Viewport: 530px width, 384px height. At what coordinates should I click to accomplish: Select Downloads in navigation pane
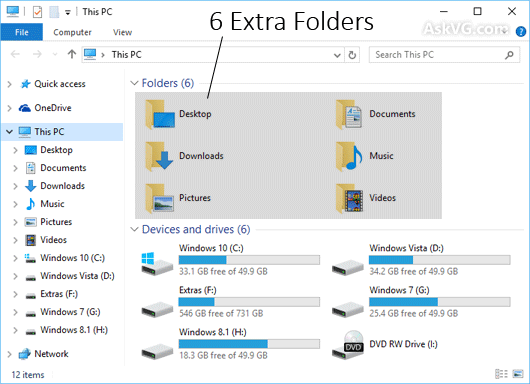63,186
